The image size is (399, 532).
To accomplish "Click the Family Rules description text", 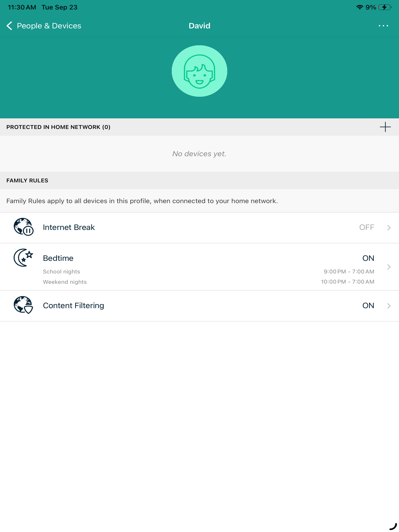I will [142, 201].
